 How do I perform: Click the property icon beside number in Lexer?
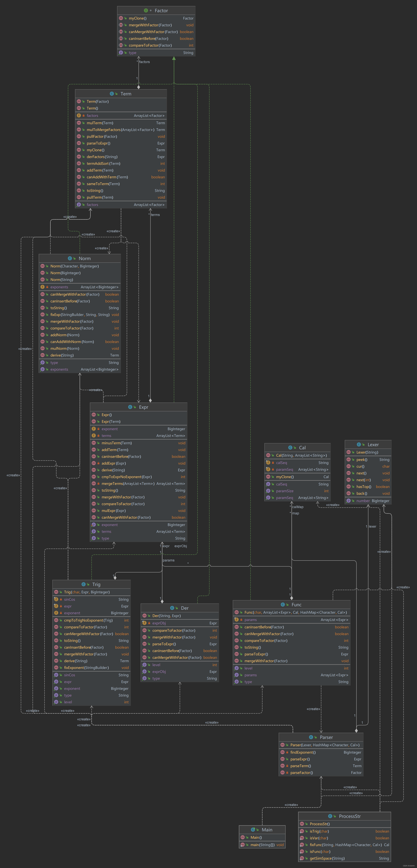(349, 501)
